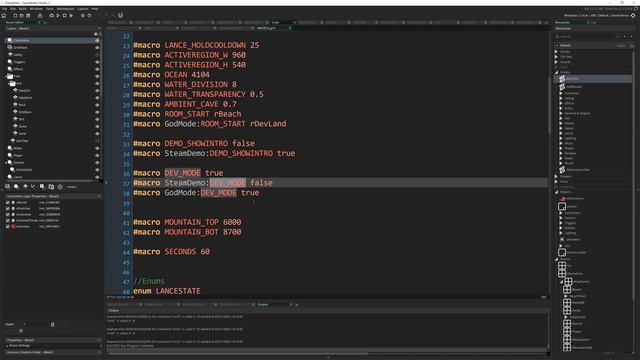Create a new path layer icon
The image size is (640, 360).
33,187
